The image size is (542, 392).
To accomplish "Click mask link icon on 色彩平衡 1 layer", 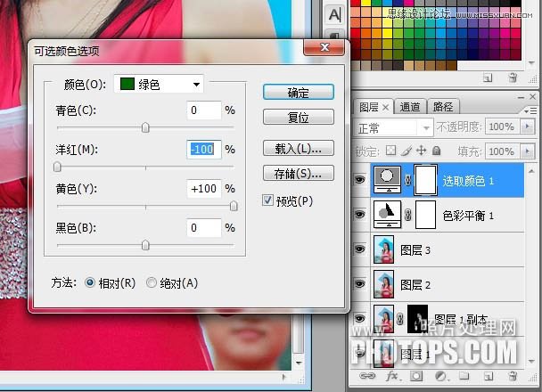I will click(407, 215).
